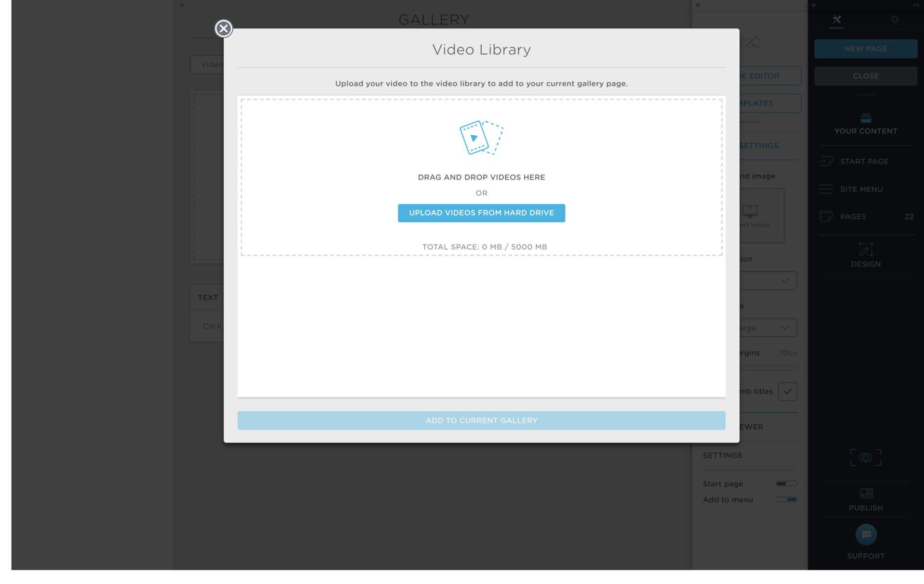Click the Close button in sidebar
Viewport: 924px width, 584px height.
click(x=865, y=76)
